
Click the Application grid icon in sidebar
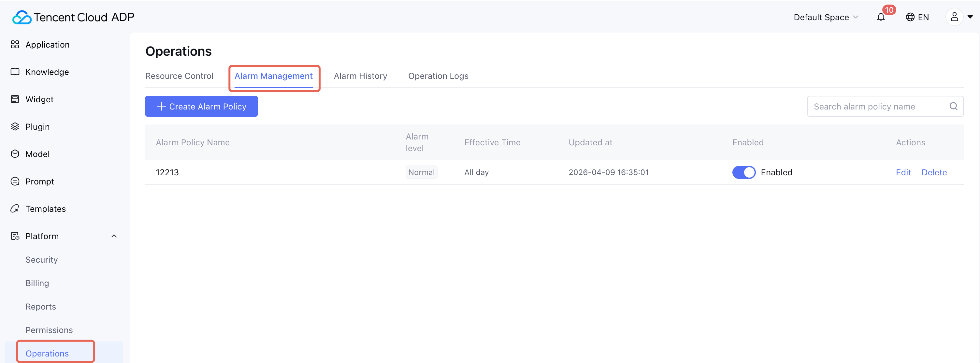pos(15,45)
